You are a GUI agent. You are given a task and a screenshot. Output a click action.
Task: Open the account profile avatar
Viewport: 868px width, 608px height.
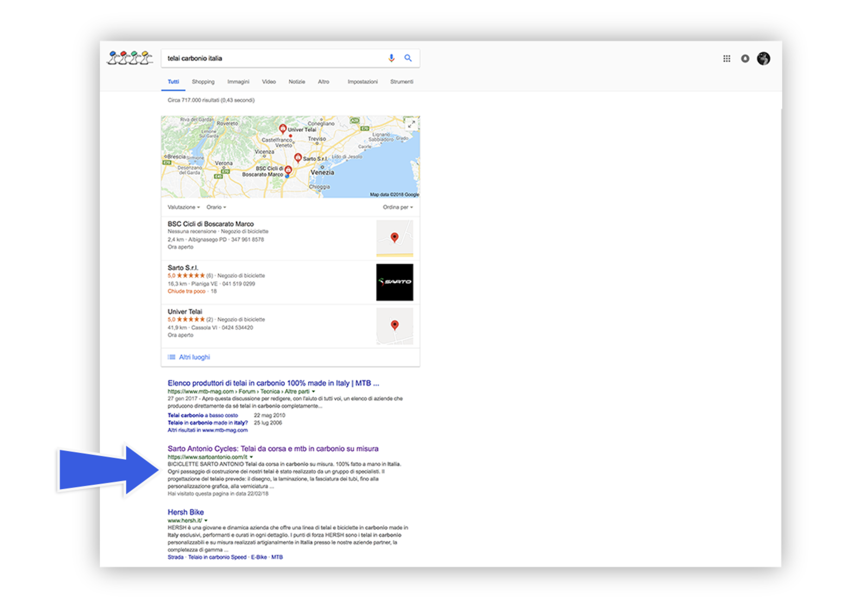click(763, 59)
